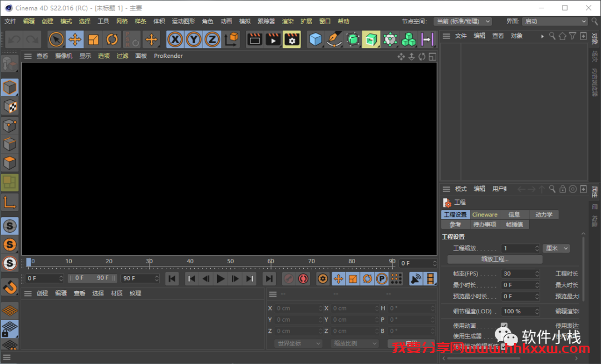Open the 厘米 unit dropdown
The image size is (601, 364).
556,248
